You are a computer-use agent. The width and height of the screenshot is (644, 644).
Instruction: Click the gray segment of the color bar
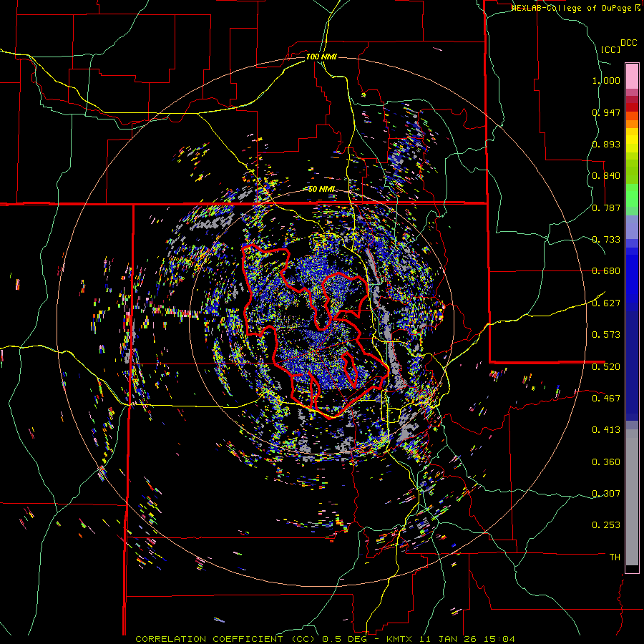[x=632, y=497]
